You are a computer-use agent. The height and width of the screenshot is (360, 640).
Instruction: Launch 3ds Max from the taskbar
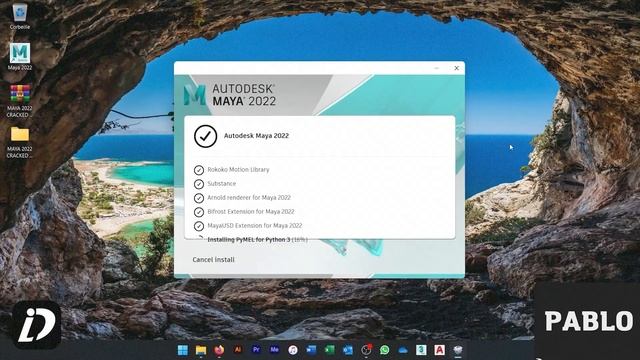point(421,350)
